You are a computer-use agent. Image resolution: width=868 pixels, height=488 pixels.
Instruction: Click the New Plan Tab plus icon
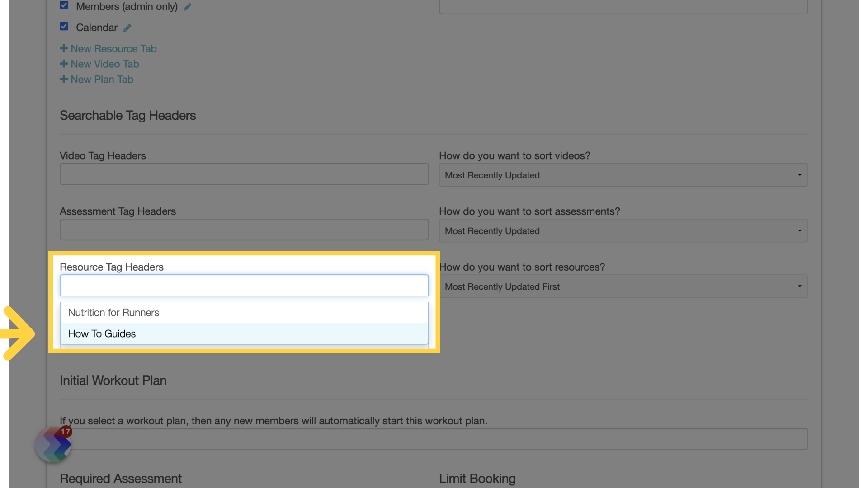(x=63, y=79)
